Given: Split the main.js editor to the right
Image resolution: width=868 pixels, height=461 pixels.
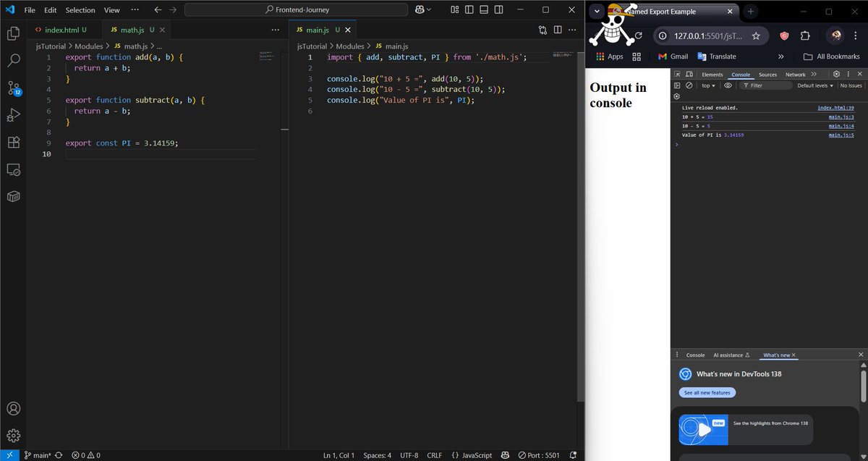Looking at the screenshot, I should (558, 30).
